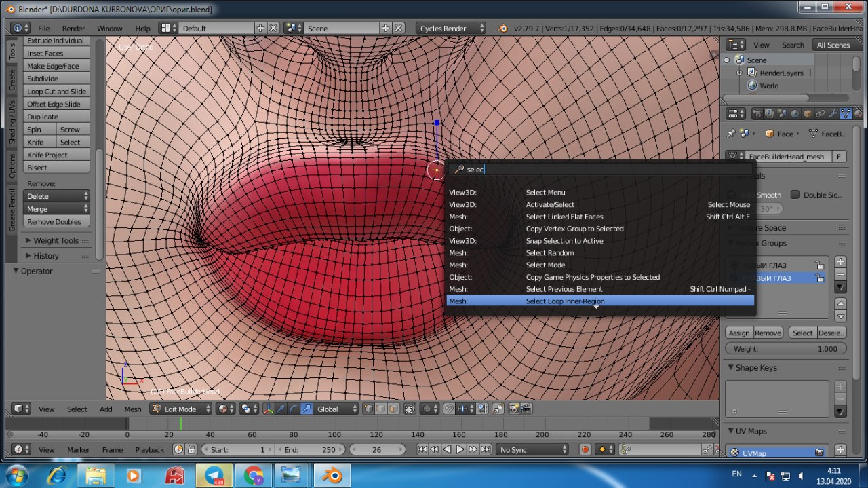868x488 pixels.
Task: Click the search input field containing selec
Action: tap(600, 170)
